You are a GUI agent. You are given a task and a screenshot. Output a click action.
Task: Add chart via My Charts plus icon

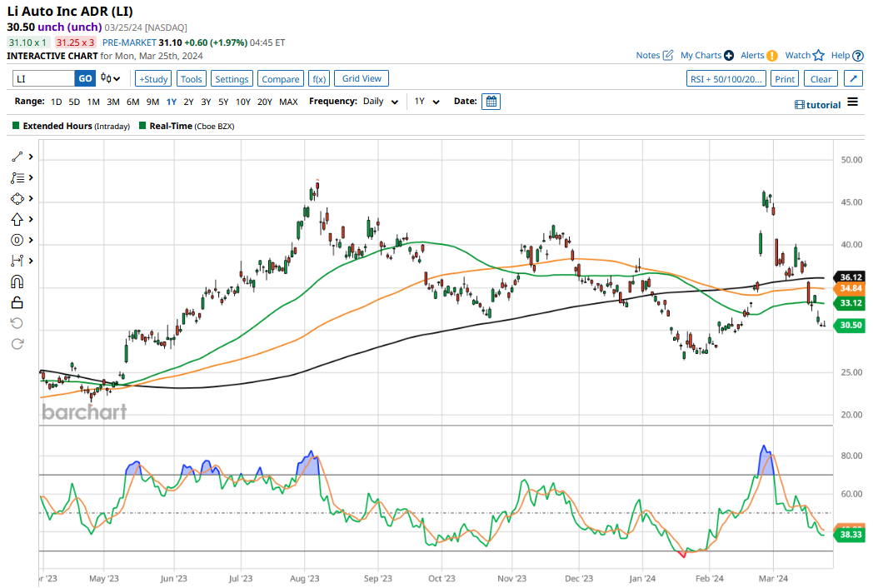click(x=729, y=56)
